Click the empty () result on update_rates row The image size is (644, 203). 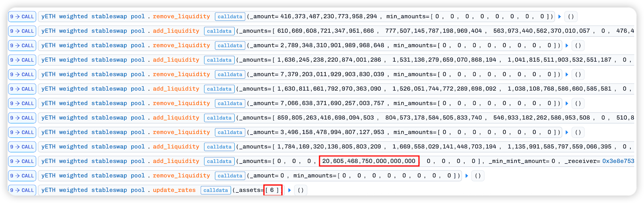(301, 191)
